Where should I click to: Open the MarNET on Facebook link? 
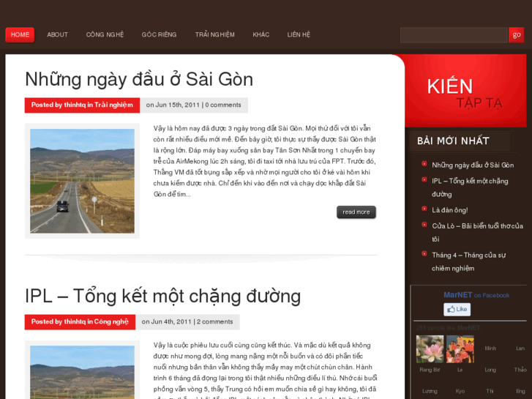tap(476, 295)
